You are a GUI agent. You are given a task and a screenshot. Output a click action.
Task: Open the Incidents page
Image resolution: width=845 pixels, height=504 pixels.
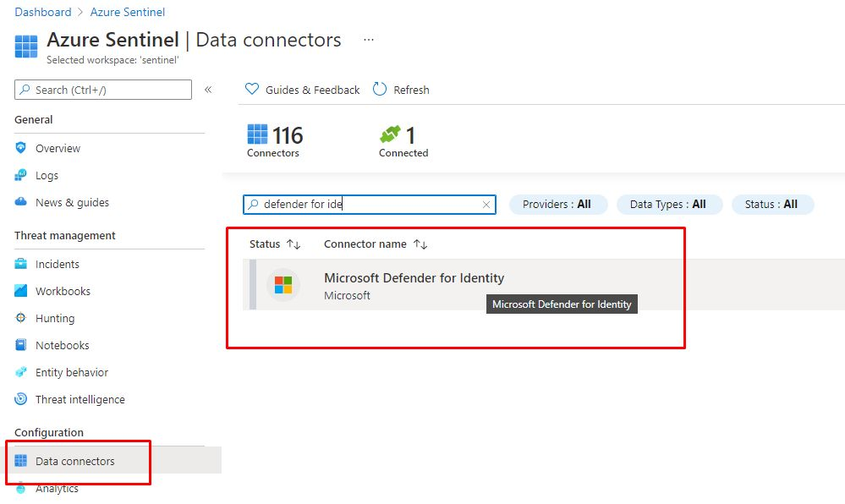coord(57,264)
